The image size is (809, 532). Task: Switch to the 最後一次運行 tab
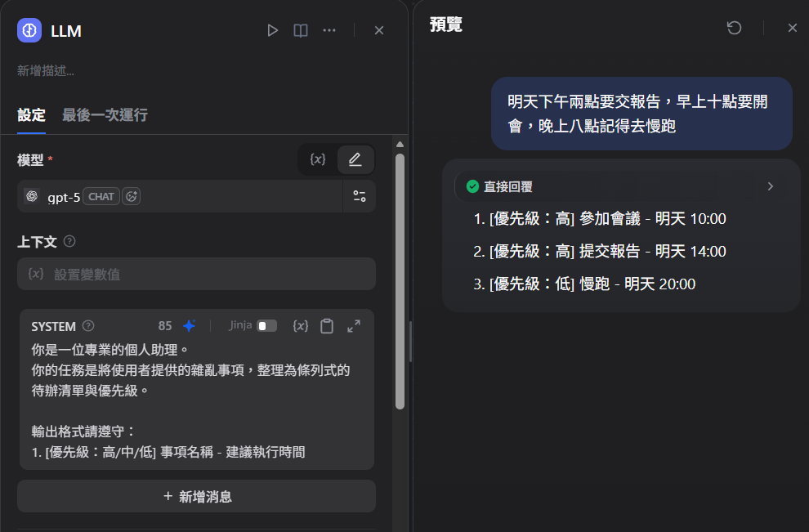coord(105,114)
